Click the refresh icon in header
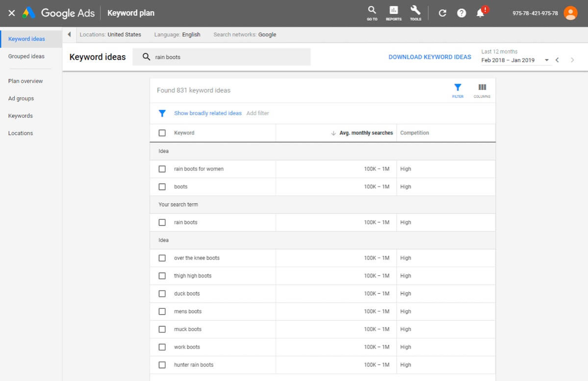Image resolution: width=588 pixels, height=381 pixels. [442, 13]
